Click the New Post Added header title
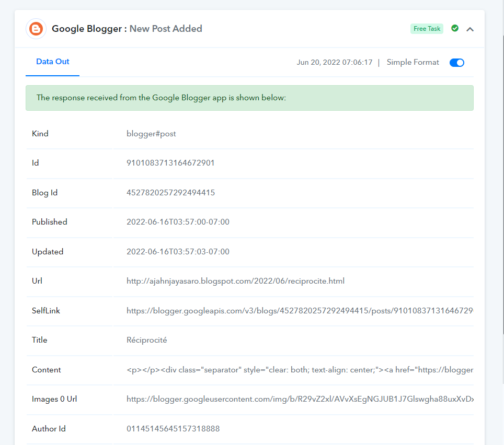 166,29
